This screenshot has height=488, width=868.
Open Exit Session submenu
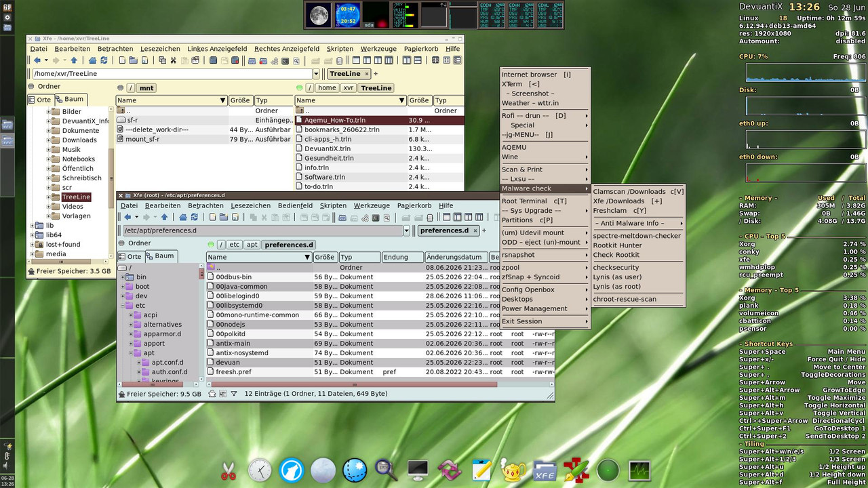(x=545, y=321)
